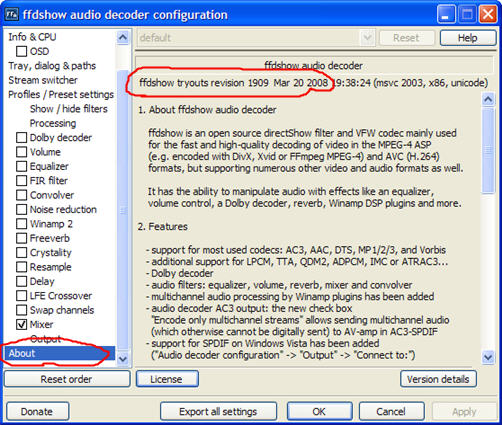Uncheck the Mixer checkbox

coord(22,324)
